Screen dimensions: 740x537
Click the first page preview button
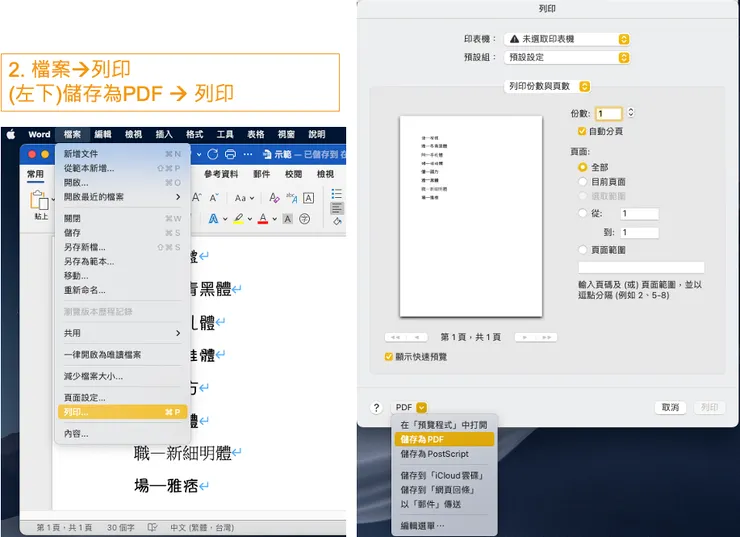[x=395, y=337]
